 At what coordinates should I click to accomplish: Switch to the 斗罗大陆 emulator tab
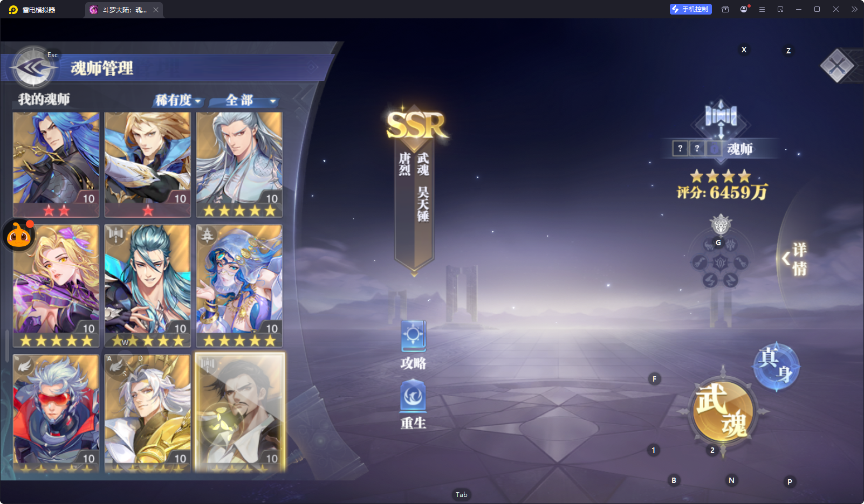tap(124, 10)
